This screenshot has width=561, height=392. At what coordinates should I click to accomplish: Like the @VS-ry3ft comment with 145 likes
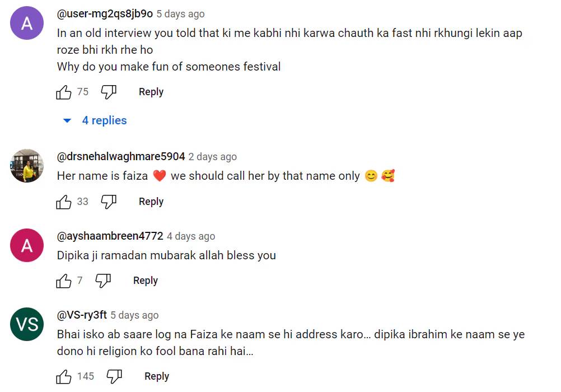64,376
